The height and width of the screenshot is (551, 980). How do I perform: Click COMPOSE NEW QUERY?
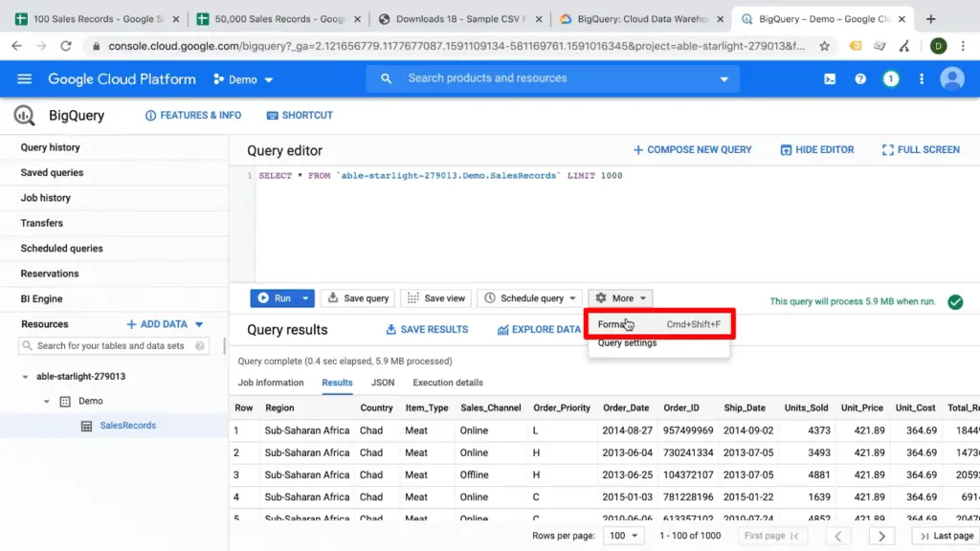click(x=692, y=149)
